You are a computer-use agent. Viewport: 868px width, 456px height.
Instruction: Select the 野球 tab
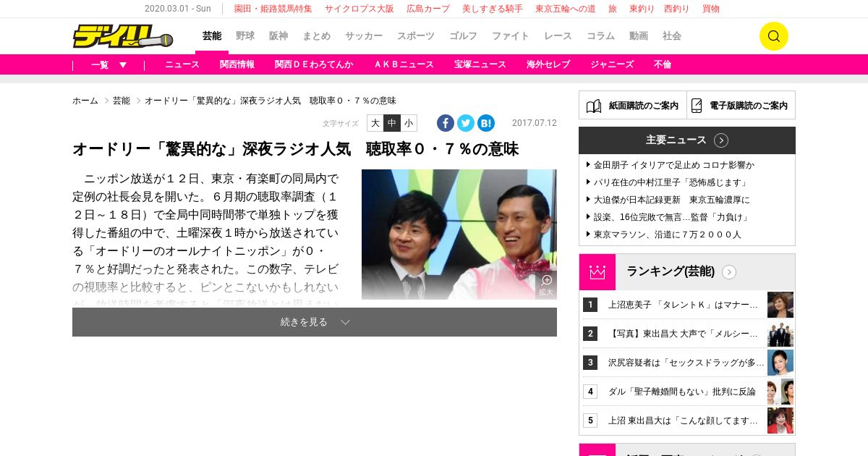click(245, 36)
